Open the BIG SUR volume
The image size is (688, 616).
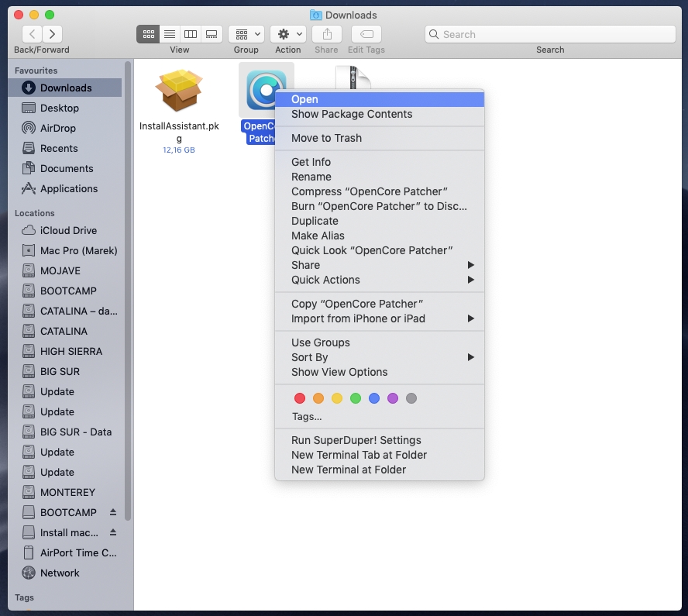point(65,372)
